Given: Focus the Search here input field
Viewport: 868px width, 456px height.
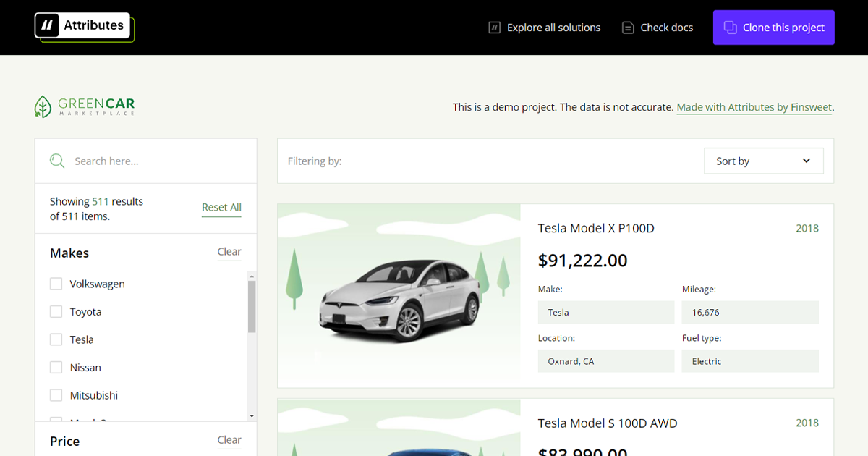Looking at the screenshot, I should tap(159, 161).
